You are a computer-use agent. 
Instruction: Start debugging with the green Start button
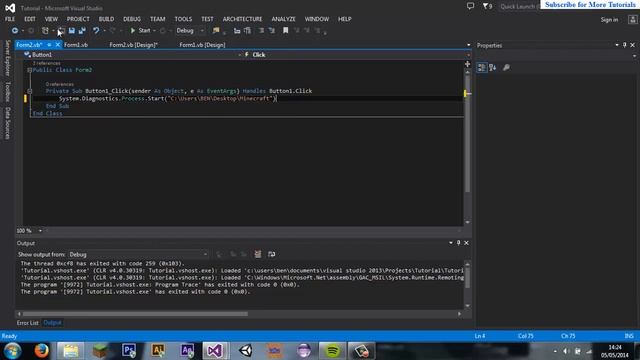pyautogui.click(x=140, y=31)
